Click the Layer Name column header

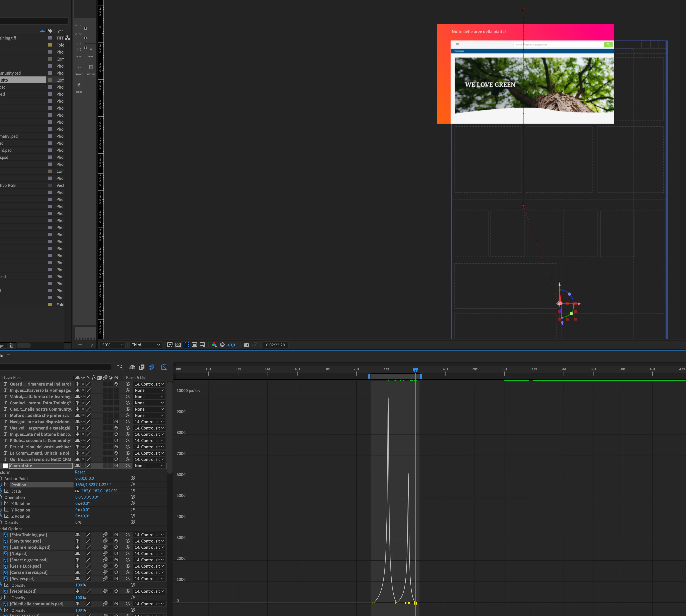coord(13,378)
